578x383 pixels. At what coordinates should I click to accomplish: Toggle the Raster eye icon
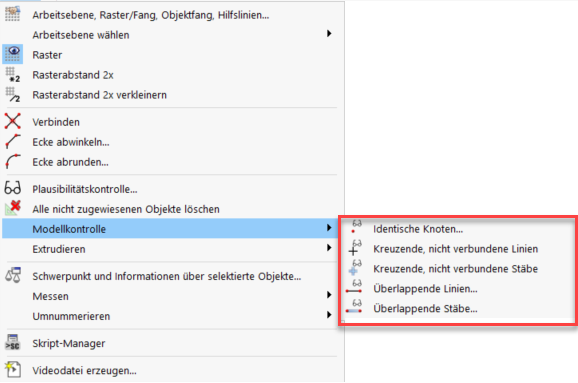(x=13, y=54)
